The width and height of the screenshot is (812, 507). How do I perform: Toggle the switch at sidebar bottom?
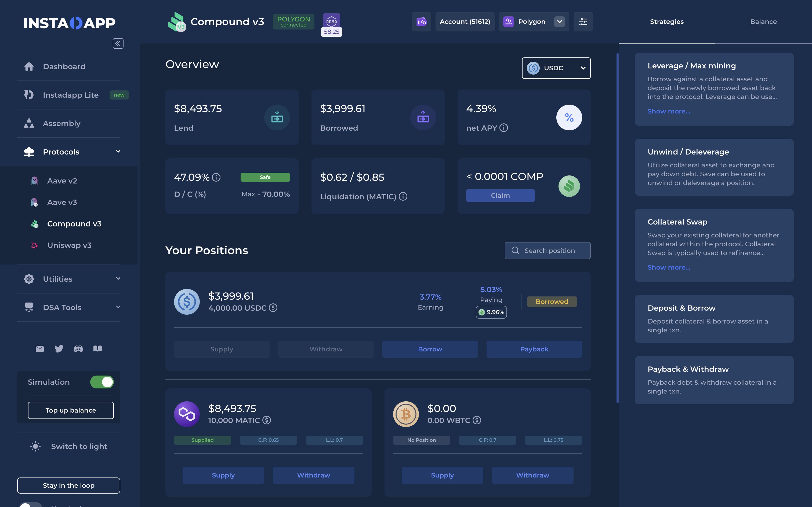coord(30,505)
